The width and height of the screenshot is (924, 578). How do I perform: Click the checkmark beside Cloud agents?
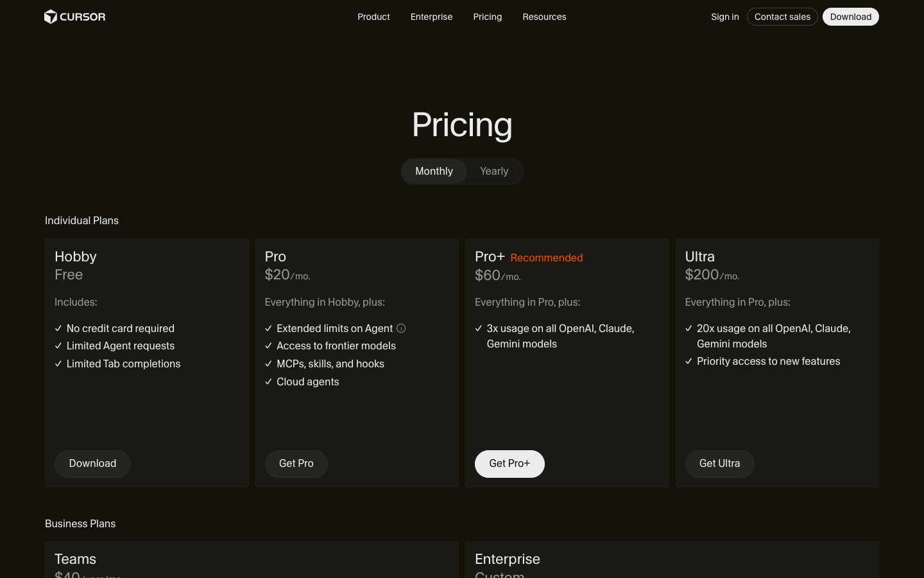[x=269, y=382]
